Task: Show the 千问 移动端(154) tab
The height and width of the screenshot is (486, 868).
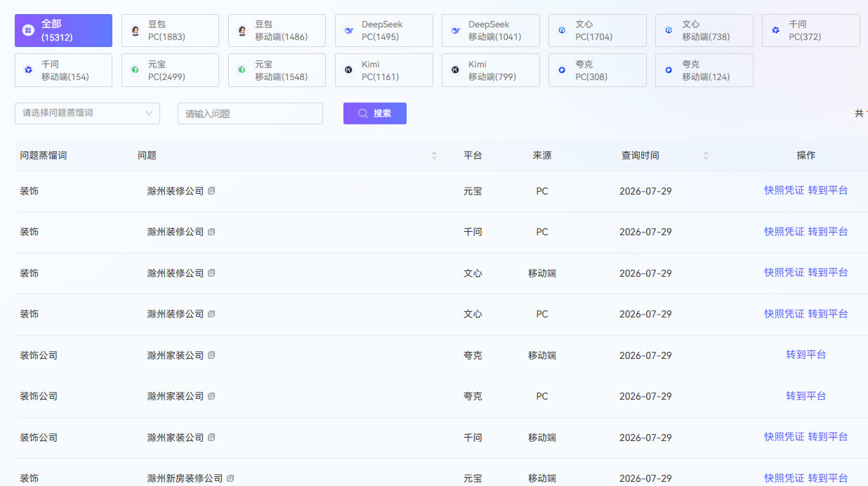Action: (x=63, y=70)
